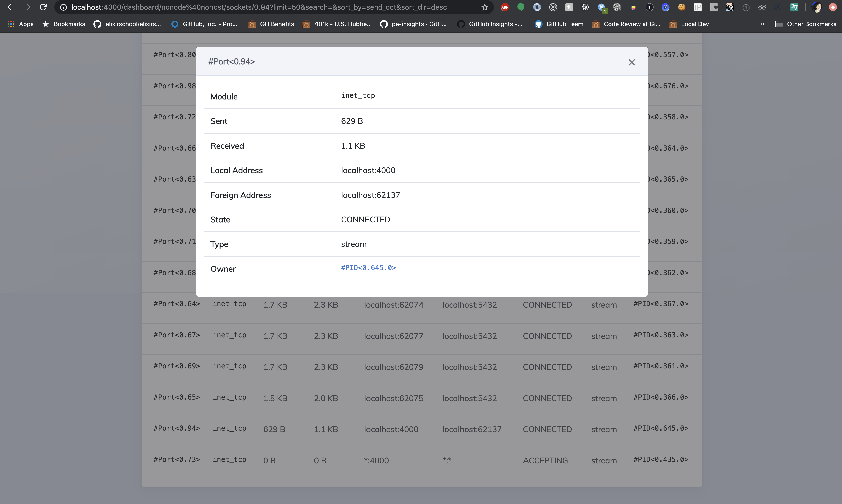This screenshot has width=842, height=504.
Task: Click the browser back arrow
Action: point(11,7)
